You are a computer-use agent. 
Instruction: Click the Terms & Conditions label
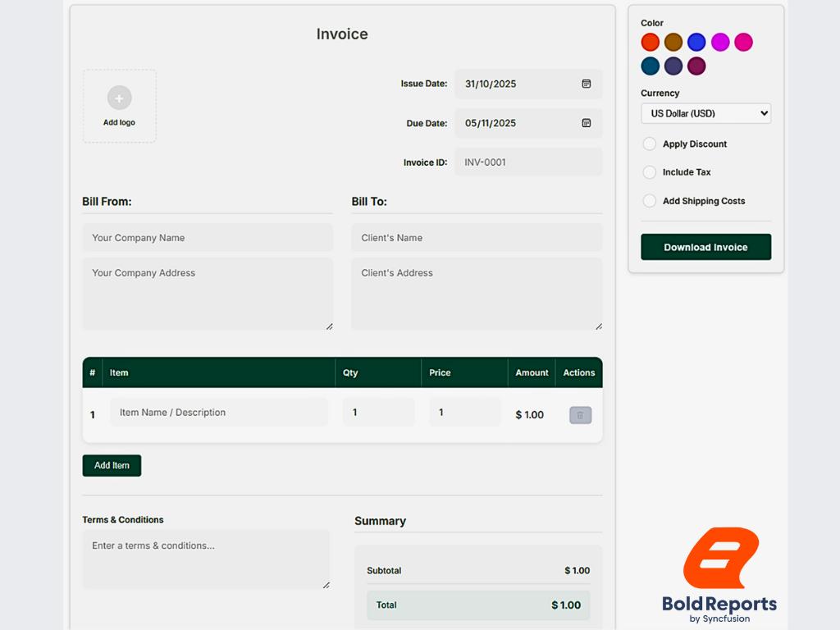(x=123, y=519)
